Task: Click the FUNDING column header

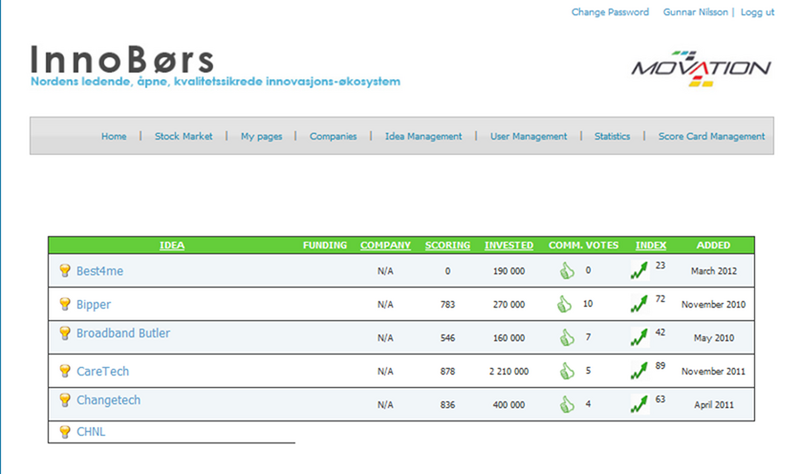Action: coord(325,245)
